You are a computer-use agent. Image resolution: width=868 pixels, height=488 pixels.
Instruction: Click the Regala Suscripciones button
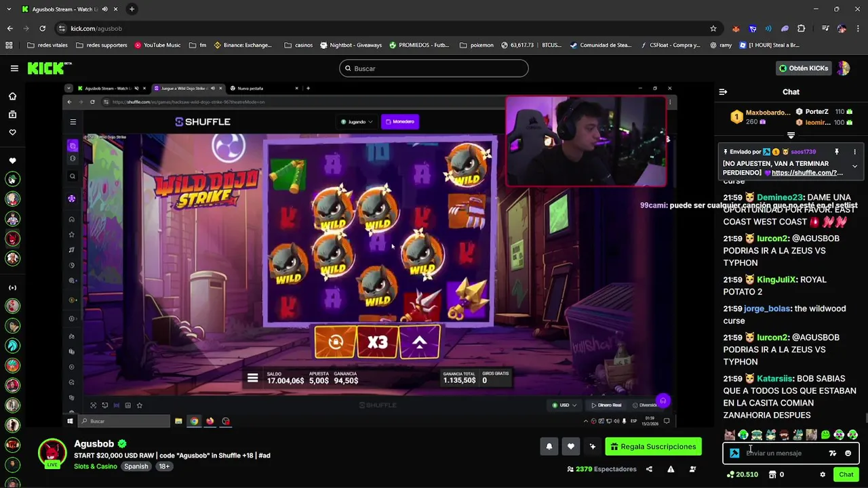click(x=653, y=447)
